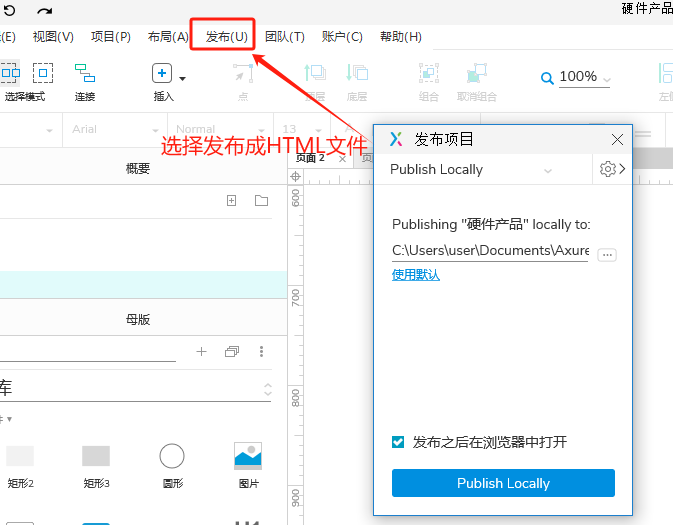Image resolution: width=673 pixels, height=525 pixels.
Task: Click the 取消组合 ungroup icon
Action: (x=476, y=73)
